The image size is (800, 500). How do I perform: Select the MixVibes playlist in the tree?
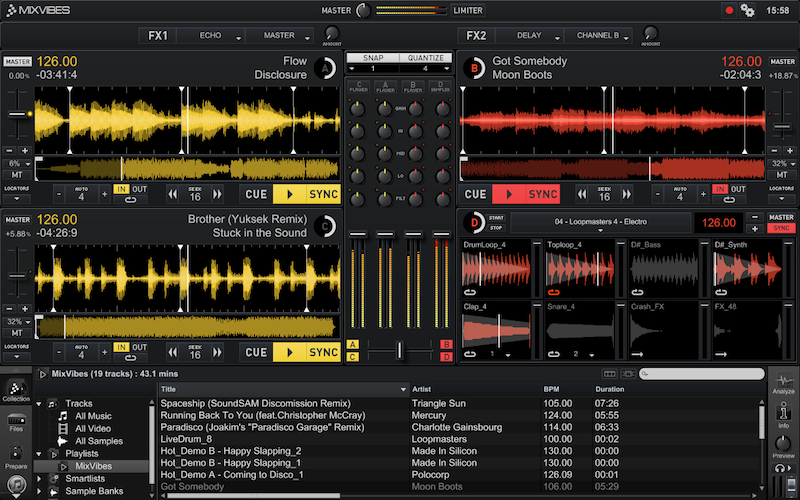point(93,466)
